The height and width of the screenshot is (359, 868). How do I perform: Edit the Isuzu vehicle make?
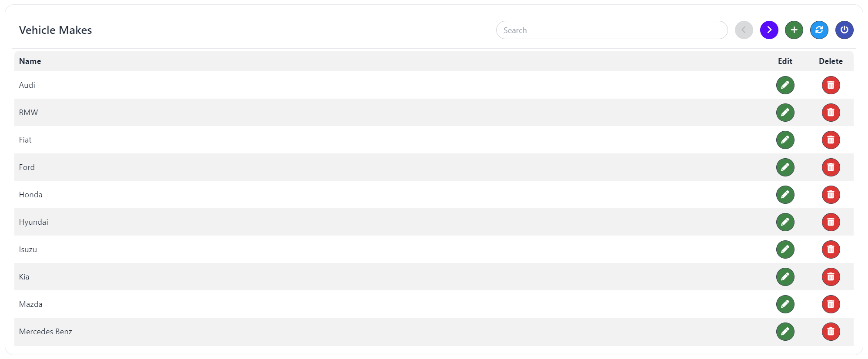click(785, 249)
